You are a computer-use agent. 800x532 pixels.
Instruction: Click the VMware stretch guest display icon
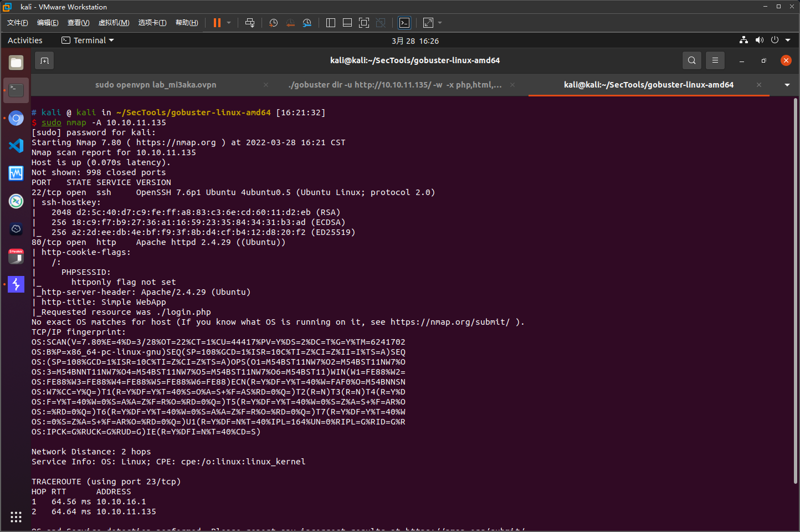click(428, 23)
